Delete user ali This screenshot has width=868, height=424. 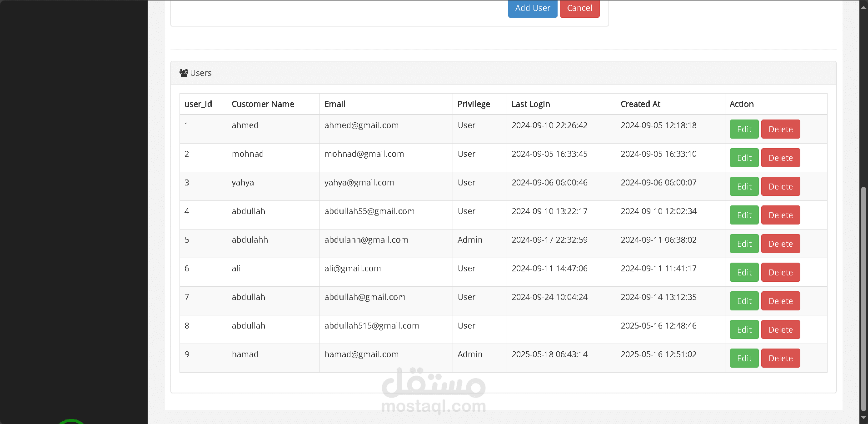[x=780, y=272]
